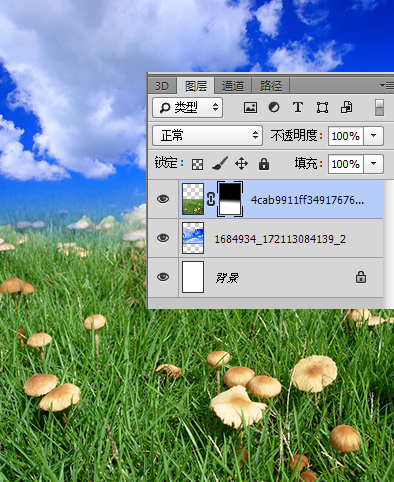Expand the 不透明度 opacity arrow

373,136
